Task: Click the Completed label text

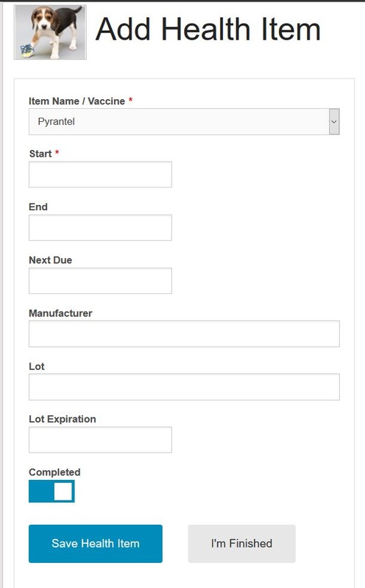Action: point(54,472)
